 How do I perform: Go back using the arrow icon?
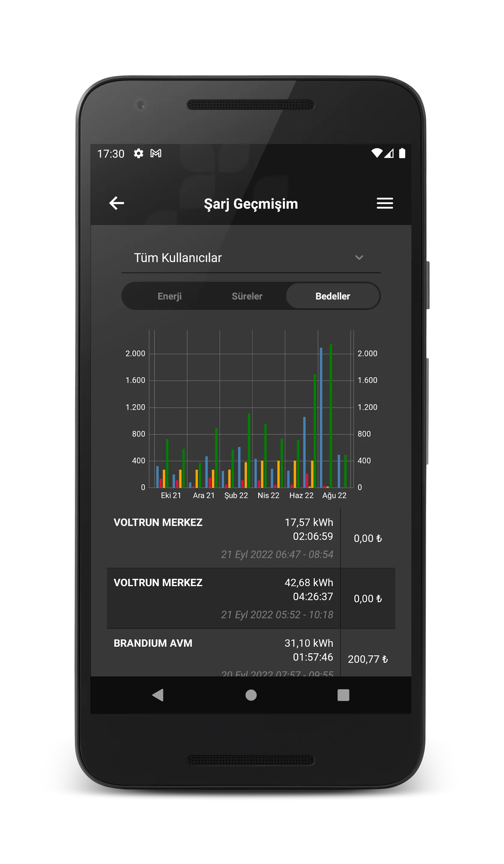[117, 204]
